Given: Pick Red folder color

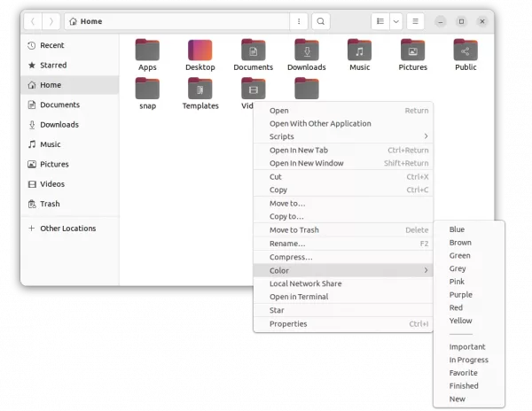Looking at the screenshot, I should coord(469,307).
